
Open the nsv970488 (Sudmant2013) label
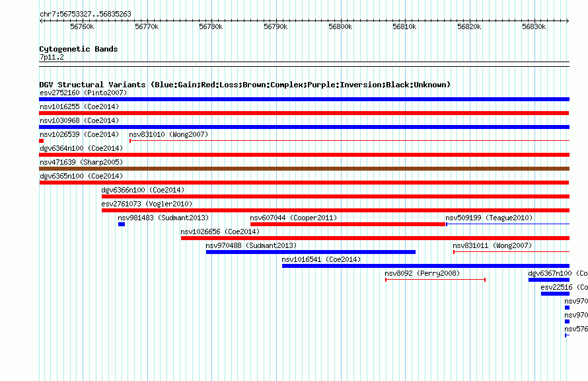pos(251,245)
